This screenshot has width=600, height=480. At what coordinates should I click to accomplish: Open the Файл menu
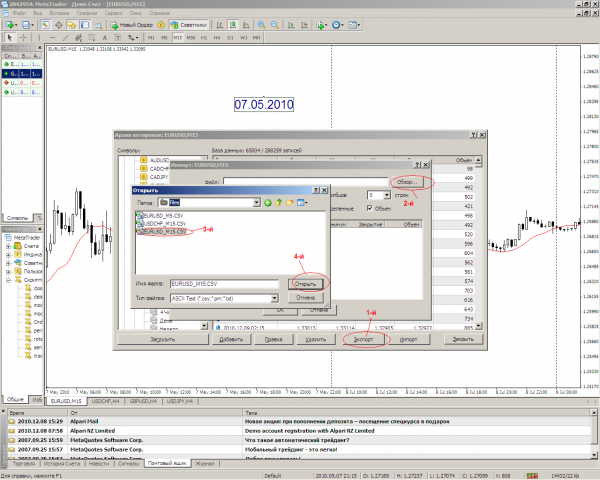tap(20, 13)
